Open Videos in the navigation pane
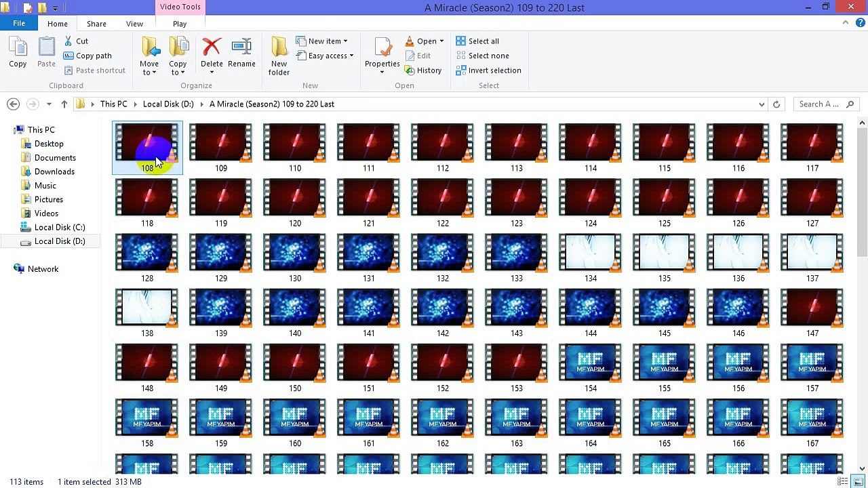Screen dimensions: 868x488 [46, 213]
